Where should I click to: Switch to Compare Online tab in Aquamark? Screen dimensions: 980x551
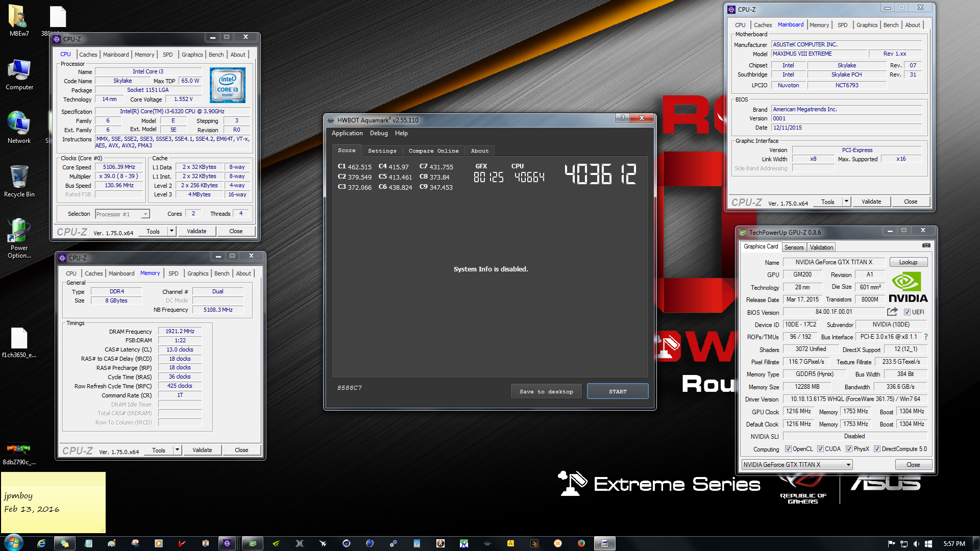[x=433, y=151]
